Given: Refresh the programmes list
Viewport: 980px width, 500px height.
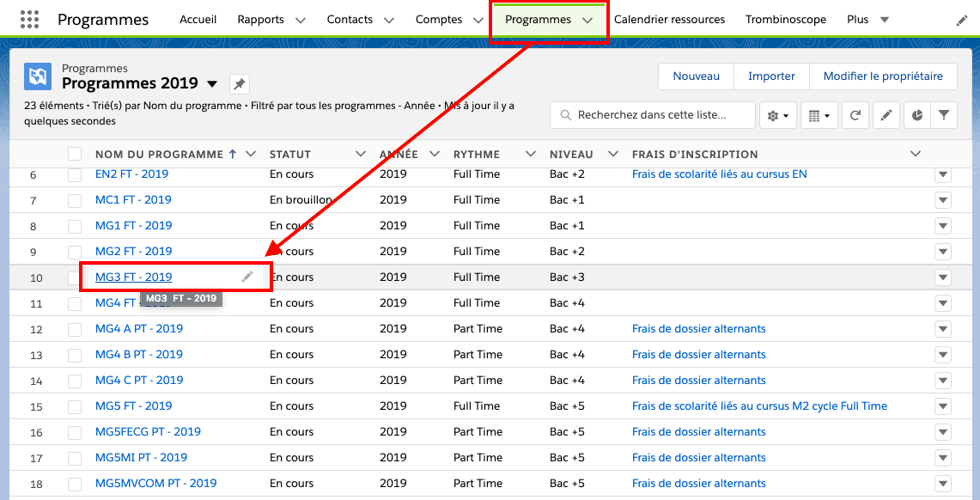Looking at the screenshot, I should click(x=855, y=115).
